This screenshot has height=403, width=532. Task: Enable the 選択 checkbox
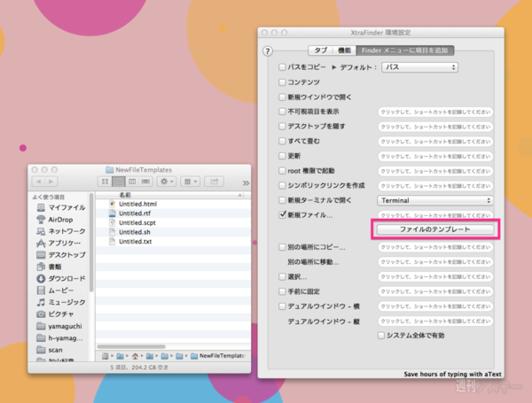pyautogui.click(x=282, y=276)
